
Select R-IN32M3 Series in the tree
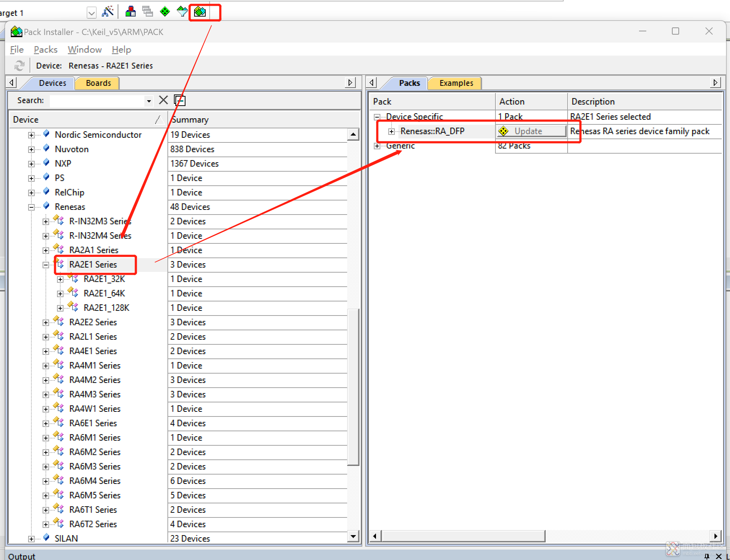pos(100,221)
